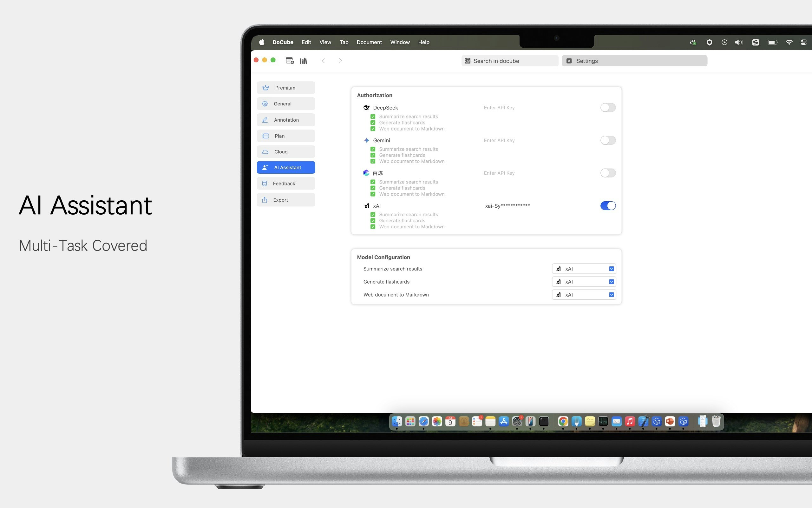
Task: Open the Window menu
Action: point(400,42)
